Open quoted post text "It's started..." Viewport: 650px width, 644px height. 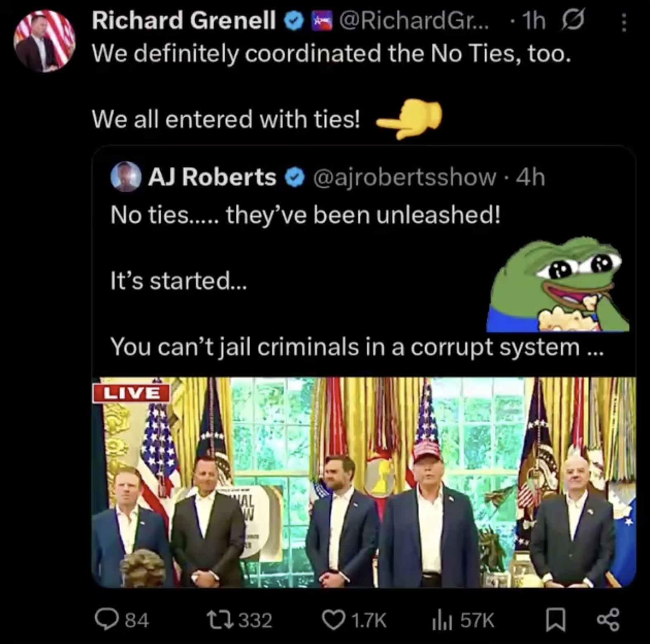point(178,281)
